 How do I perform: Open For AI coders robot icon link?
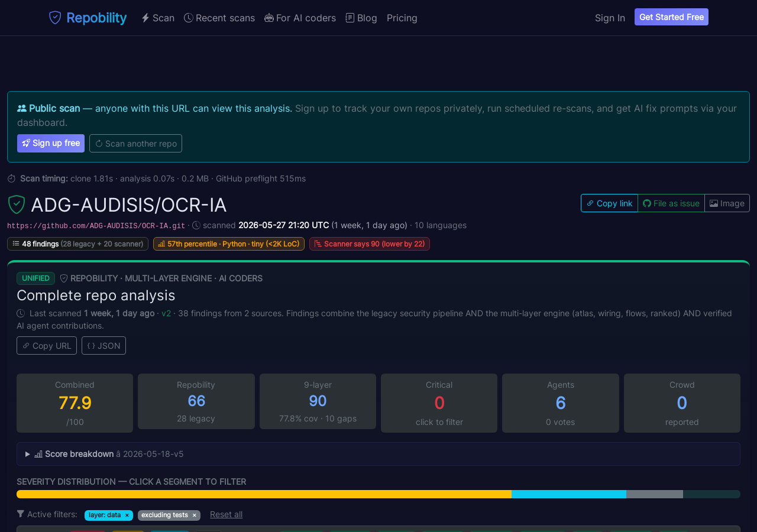(x=269, y=18)
